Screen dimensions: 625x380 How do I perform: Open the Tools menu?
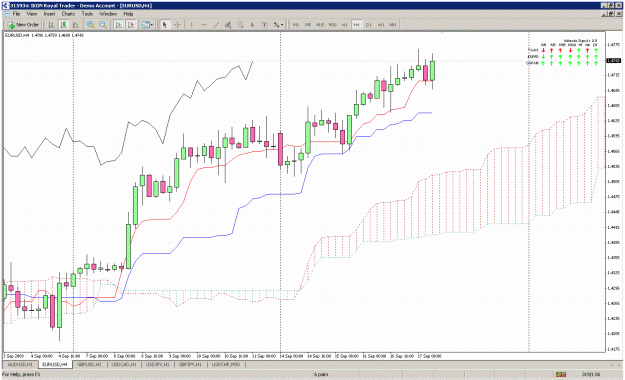tap(87, 14)
